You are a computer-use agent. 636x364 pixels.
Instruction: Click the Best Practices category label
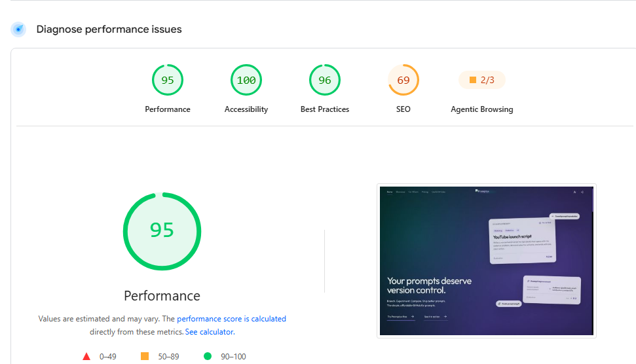[325, 109]
